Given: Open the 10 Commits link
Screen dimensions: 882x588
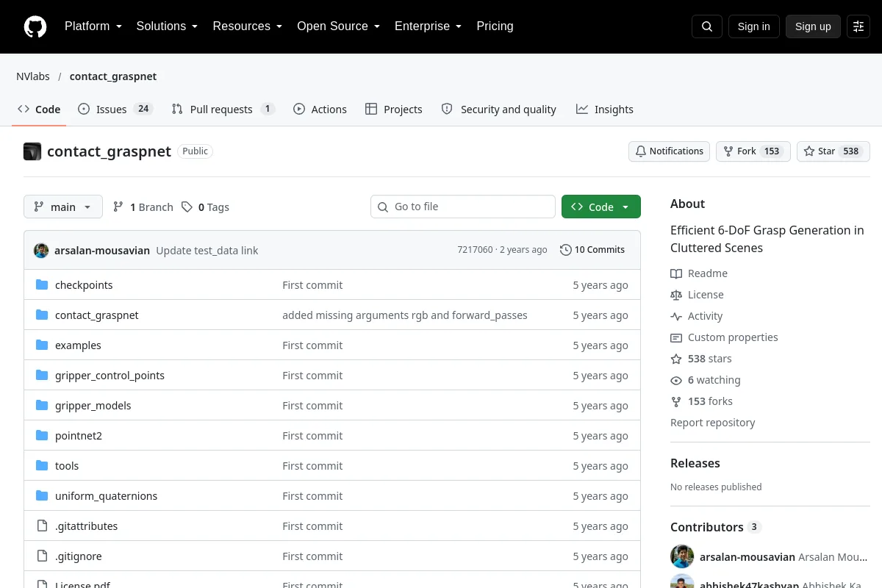Looking at the screenshot, I should (x=592, y=250).
